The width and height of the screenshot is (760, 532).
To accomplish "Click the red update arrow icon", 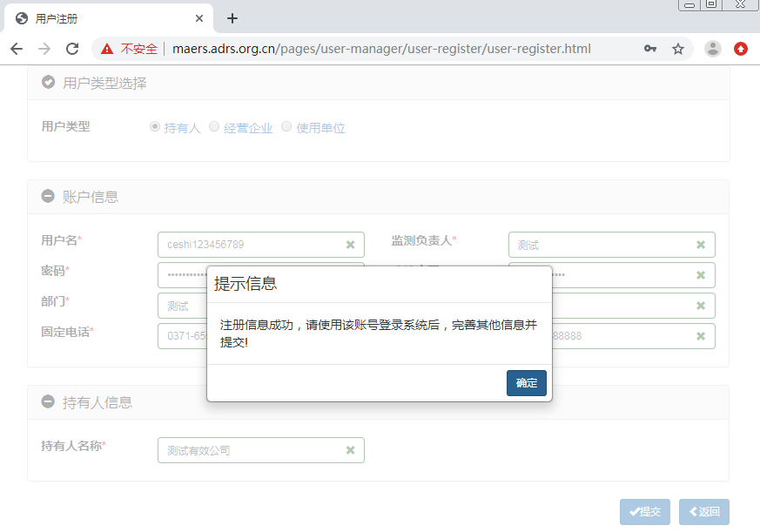I will (741, 49).
